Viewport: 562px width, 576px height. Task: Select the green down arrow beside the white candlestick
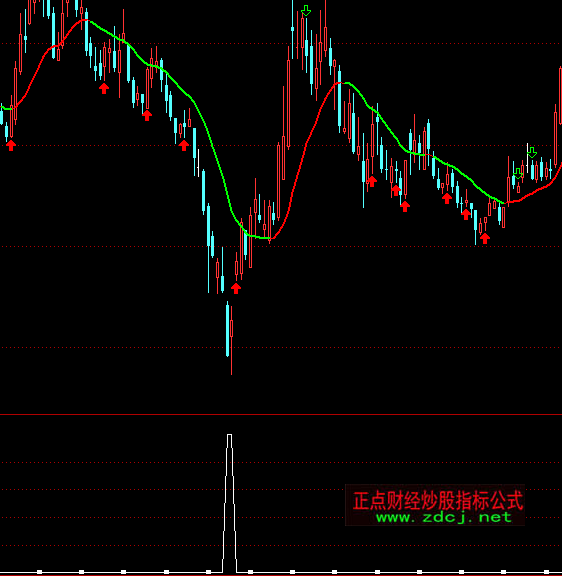pyautogui.click(x=532, y=152)
